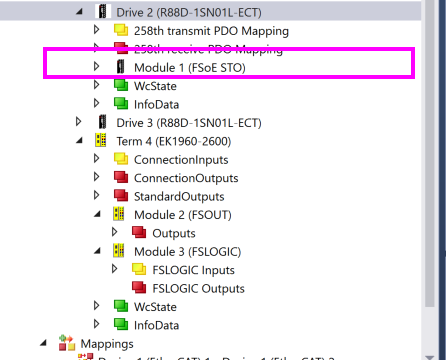The image size is (446, 360).
Task: Click the Module 2 (FSOUT) module icon
Action: (x=119, y=214)
